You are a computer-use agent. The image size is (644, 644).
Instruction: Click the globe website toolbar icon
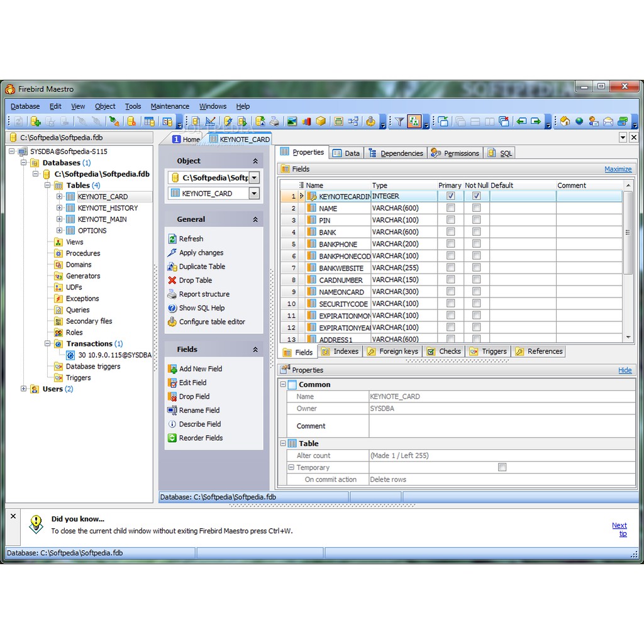pos(579,121)
